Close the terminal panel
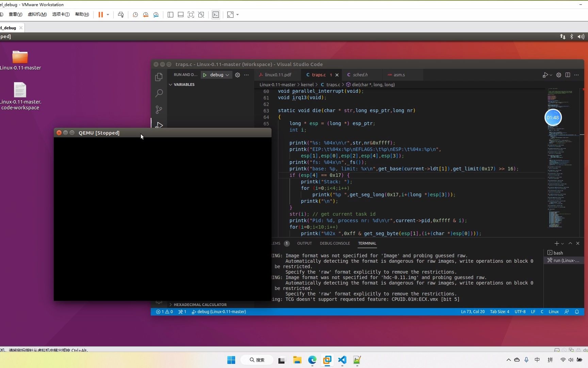This screenshot has height=368, width=588. [x=578, y=243]
